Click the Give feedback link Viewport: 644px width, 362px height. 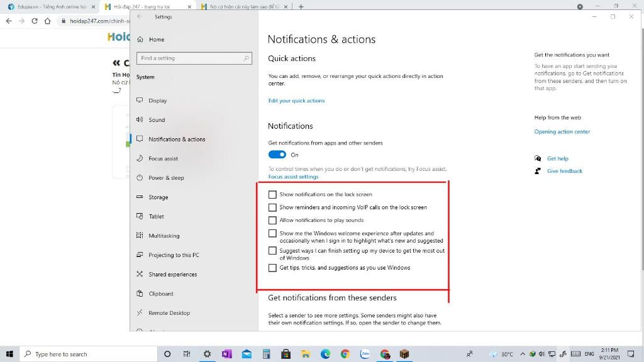point(564,171)
